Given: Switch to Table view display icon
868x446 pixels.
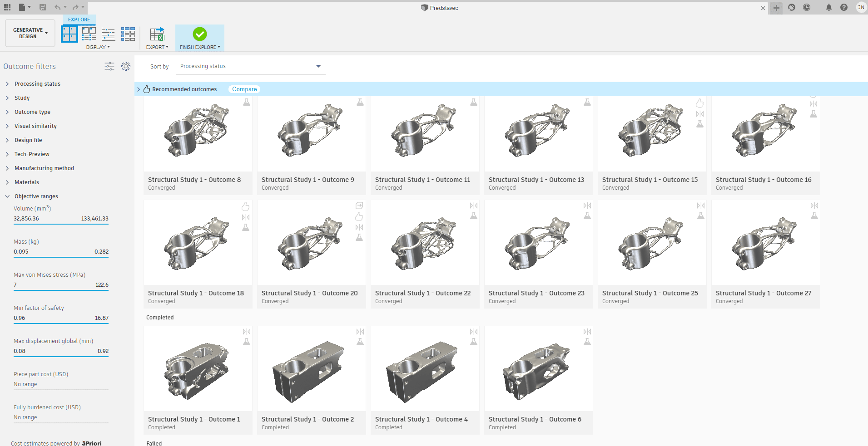Looking at the screenshot, I should click(128, 34).
